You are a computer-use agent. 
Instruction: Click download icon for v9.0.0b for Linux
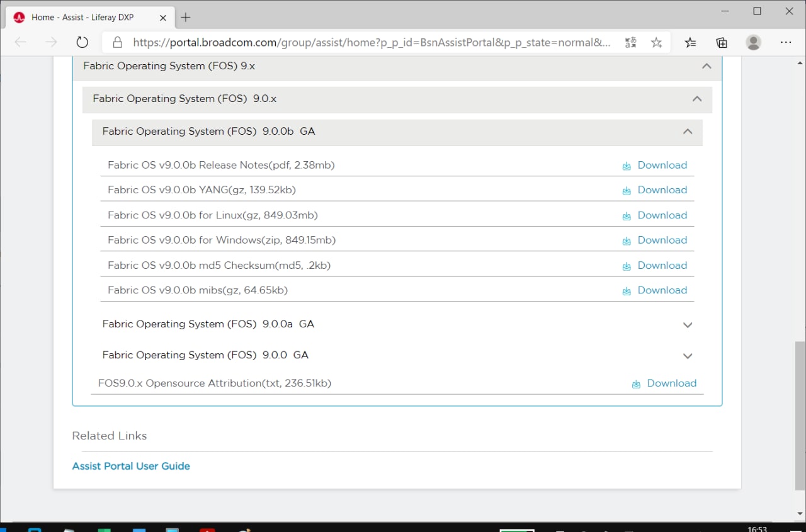click(x=627, y=216)
